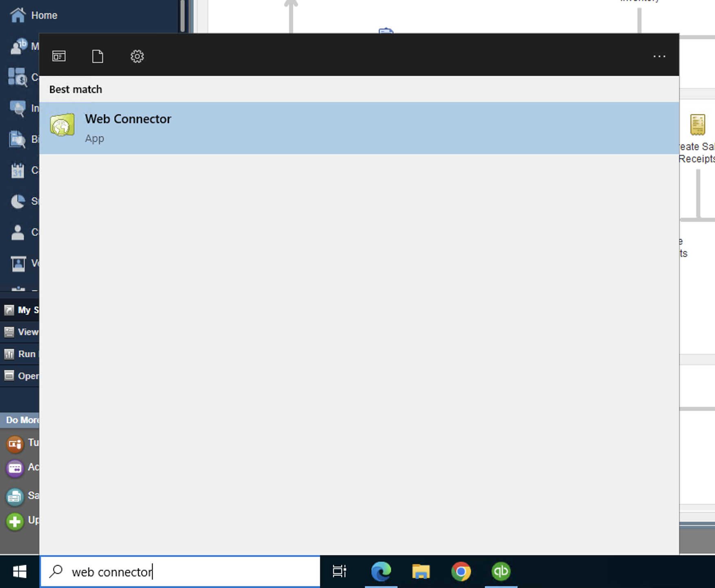Select the Run Favorite Reports sidebar tab
The height and width of the screenshot is (588, 715).
pos(20,354)
